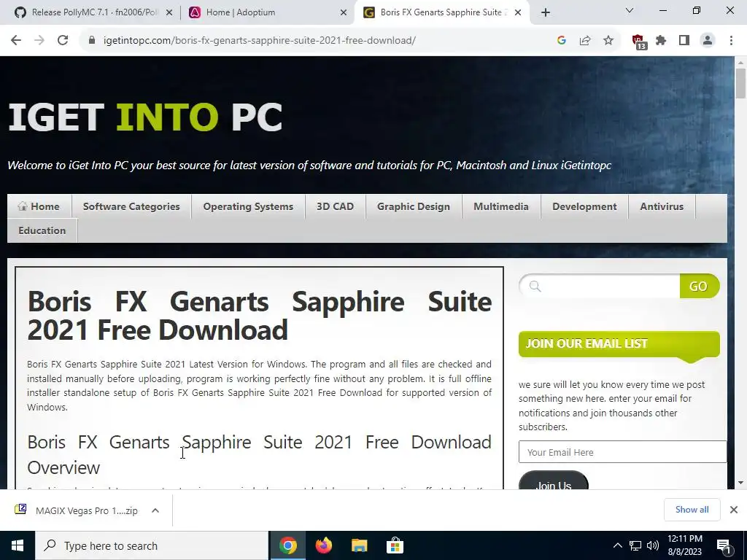This screenshot has width=747, height=560.
Task: Open the Home menu item
Action: coord(39,206)
